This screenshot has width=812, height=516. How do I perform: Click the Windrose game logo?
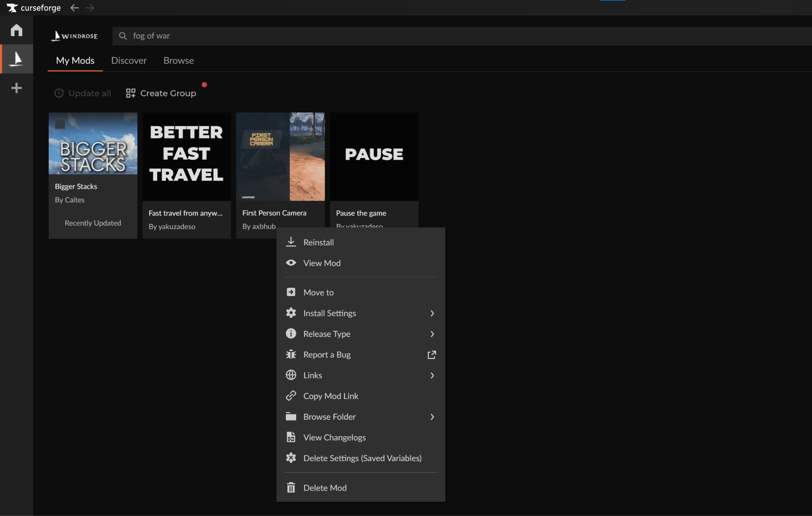point(74,36)
